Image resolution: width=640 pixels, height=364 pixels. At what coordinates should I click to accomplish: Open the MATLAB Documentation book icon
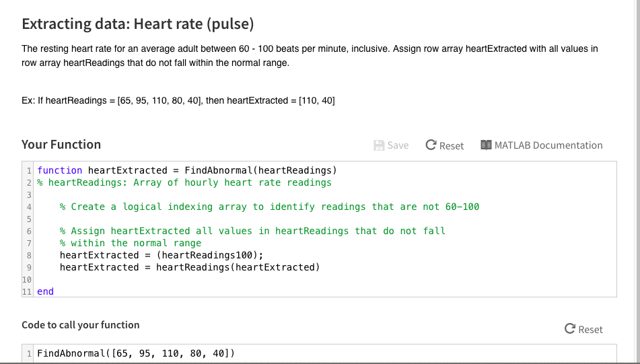[487, 145]
